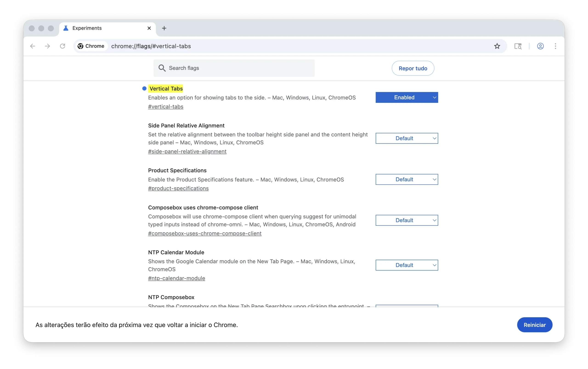Viewport: 588px width, 369px height.
Task: Open a new tab with plus icon
Action: tap(164, 28)
